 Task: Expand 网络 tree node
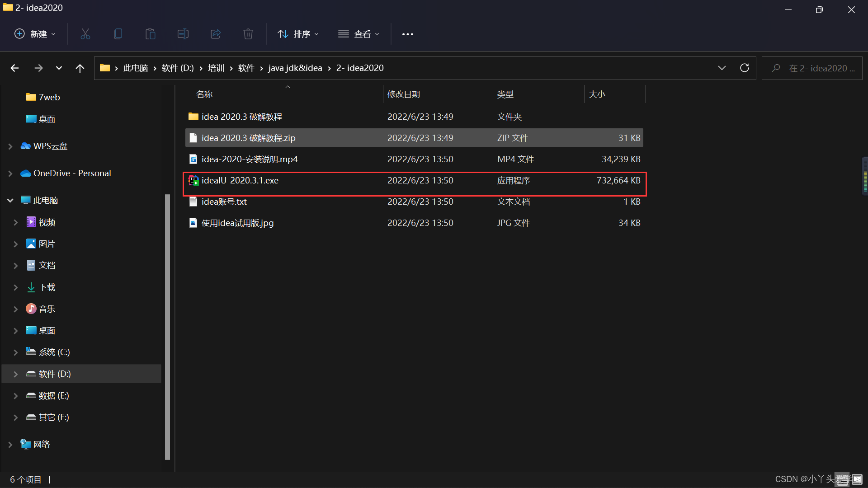(10, 445)
